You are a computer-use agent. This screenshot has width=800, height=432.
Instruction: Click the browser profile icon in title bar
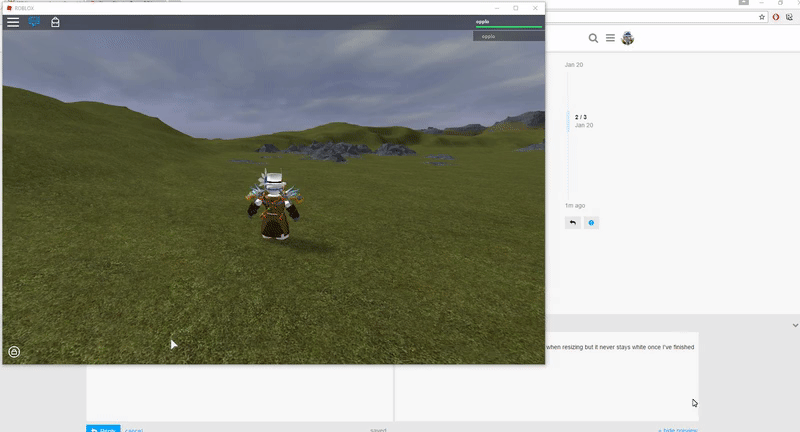743,3
